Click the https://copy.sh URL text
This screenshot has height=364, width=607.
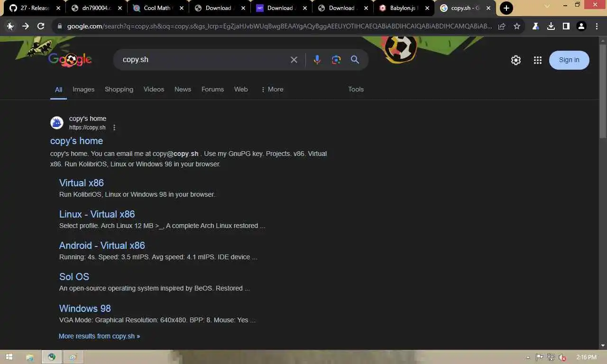[87, 127]
